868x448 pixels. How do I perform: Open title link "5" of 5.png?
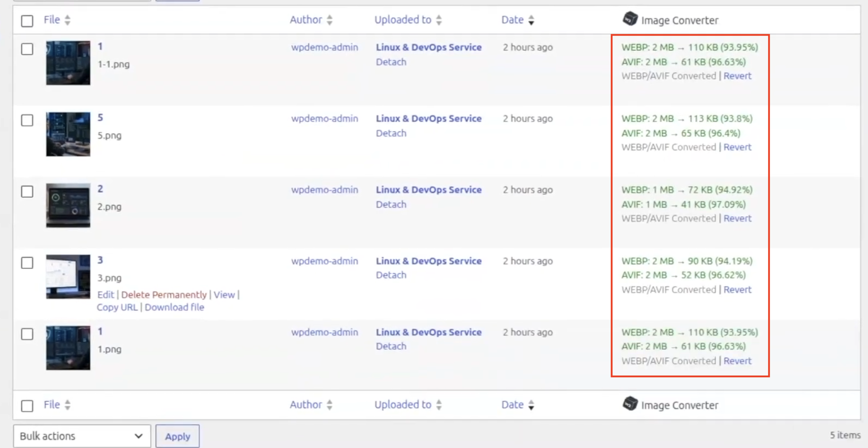click(100, 118)
